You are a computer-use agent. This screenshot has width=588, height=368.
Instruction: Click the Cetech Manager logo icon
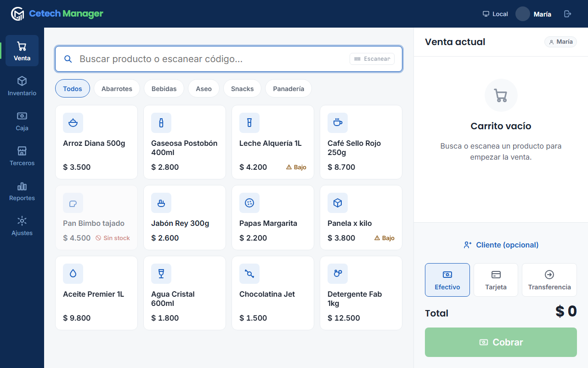coord(17,14)
